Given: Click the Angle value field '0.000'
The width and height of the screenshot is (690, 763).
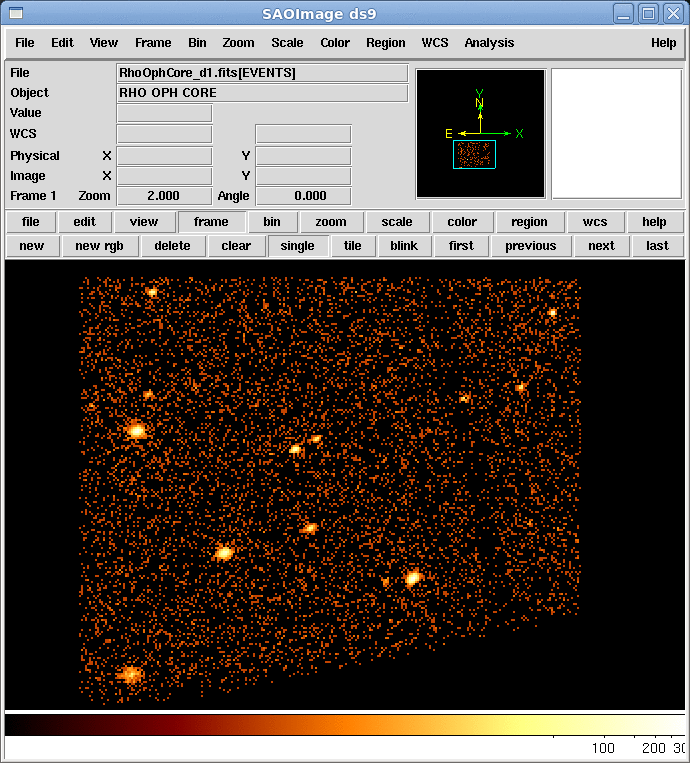Looking at the screenshot, I should [x=304, y=196].
